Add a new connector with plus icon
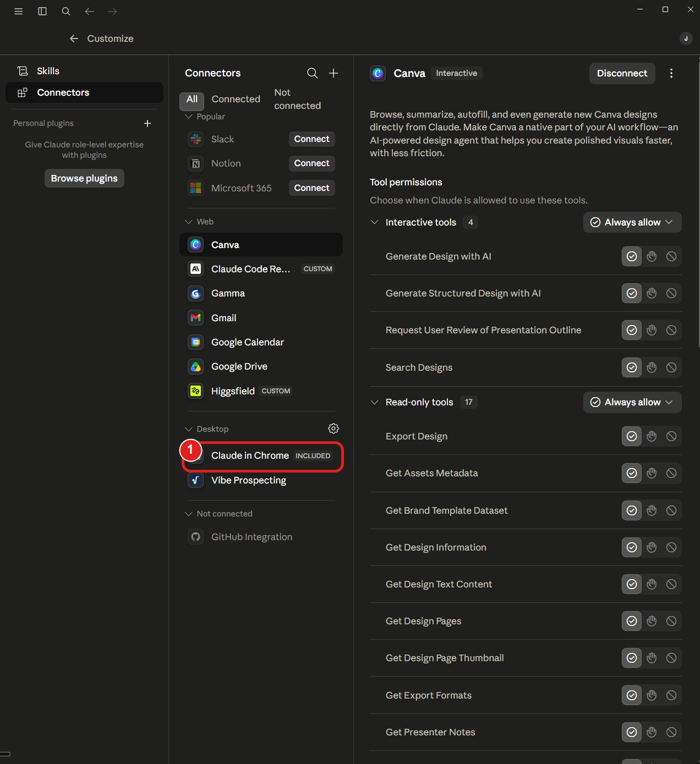700x764 pixels. point(333,73)
